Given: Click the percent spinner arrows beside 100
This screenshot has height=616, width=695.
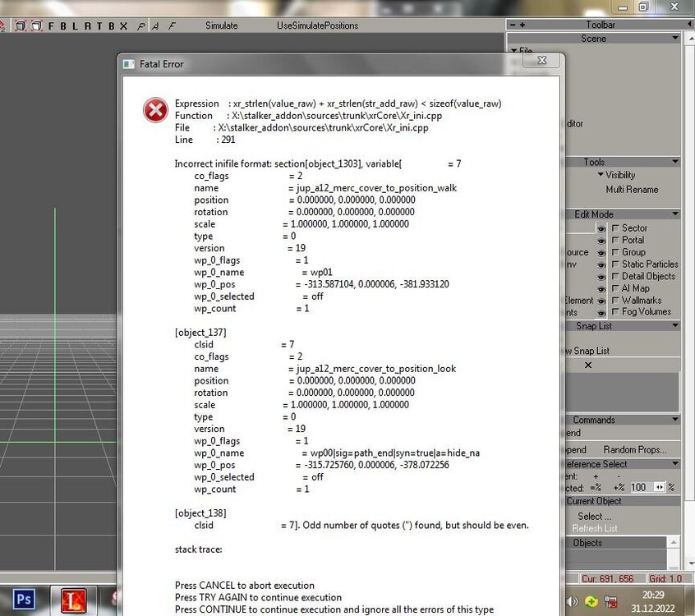Looking at the screenshot, I should (x=660, y=488).
